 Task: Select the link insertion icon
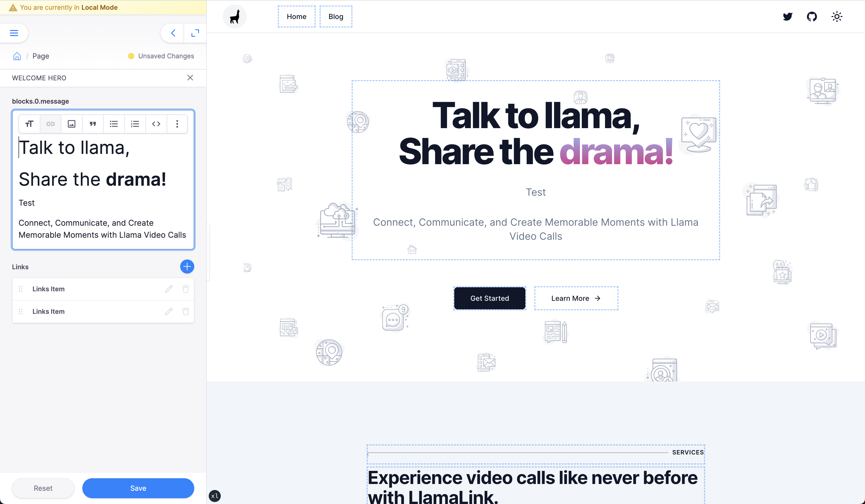(50, 124)
